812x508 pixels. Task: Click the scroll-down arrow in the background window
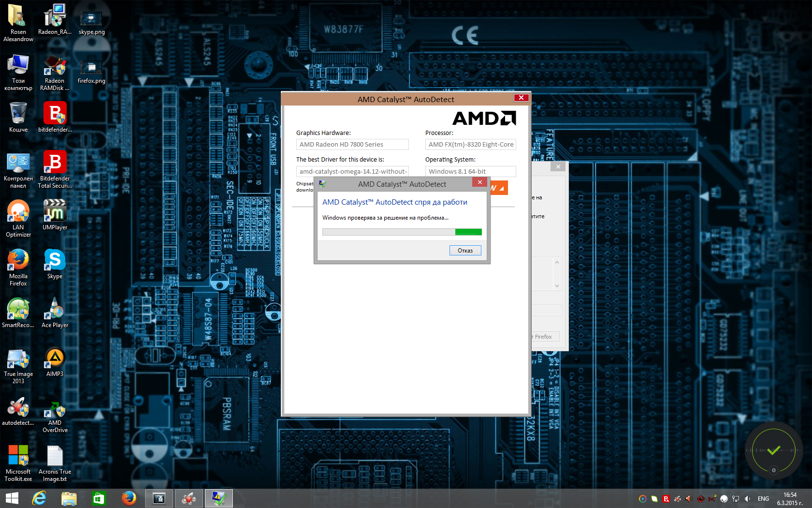[x=557, y=286]
